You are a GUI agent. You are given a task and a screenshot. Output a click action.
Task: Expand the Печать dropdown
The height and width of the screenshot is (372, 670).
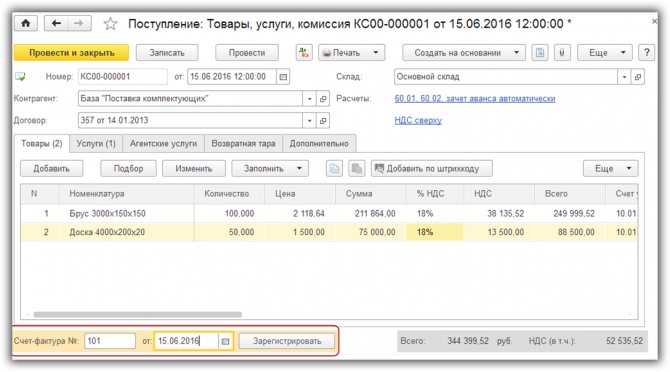376,53
